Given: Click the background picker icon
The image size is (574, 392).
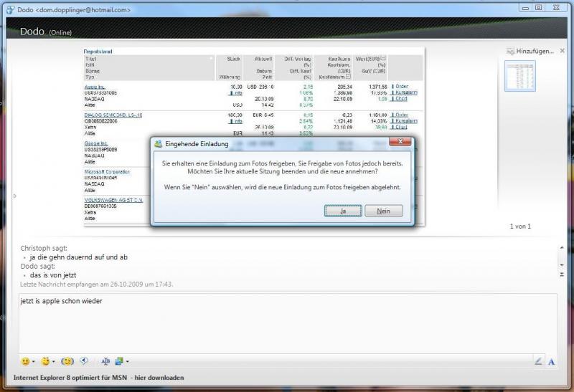Looking at the screenshot, I should click(x=118, y=361).
